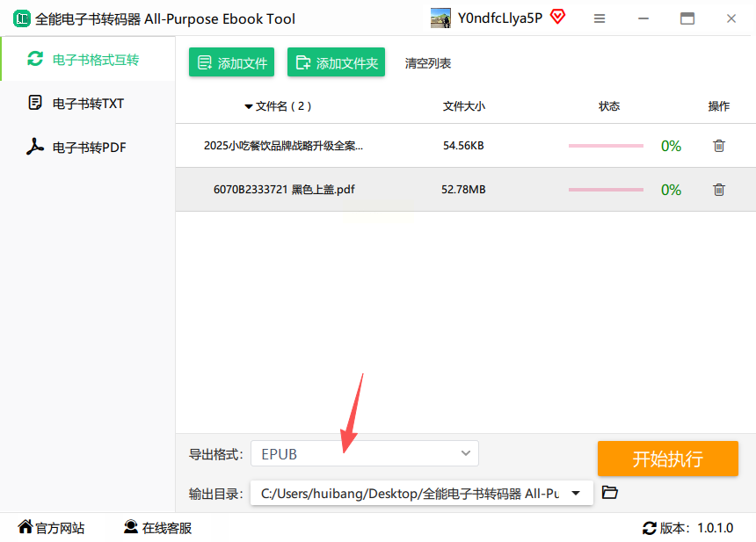
Task: Delete 黑色上盖.pdf with trash icon
Action: click(719, 190)
